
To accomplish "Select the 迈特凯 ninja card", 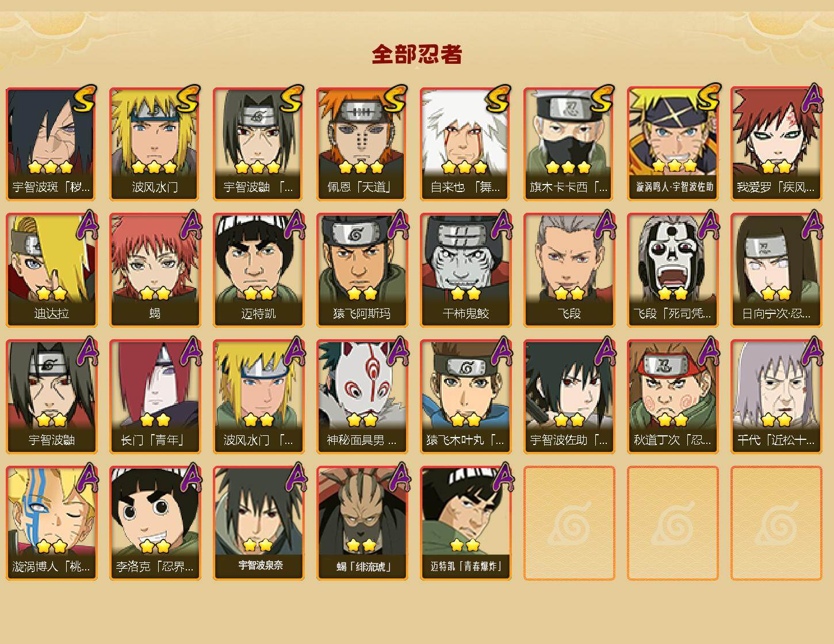I will pos(259,270).
